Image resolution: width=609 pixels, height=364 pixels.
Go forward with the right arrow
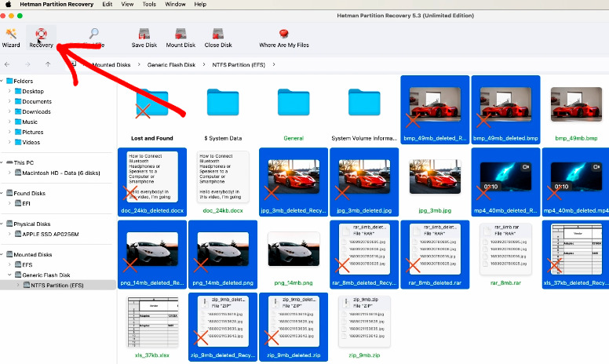click(27, 64)
